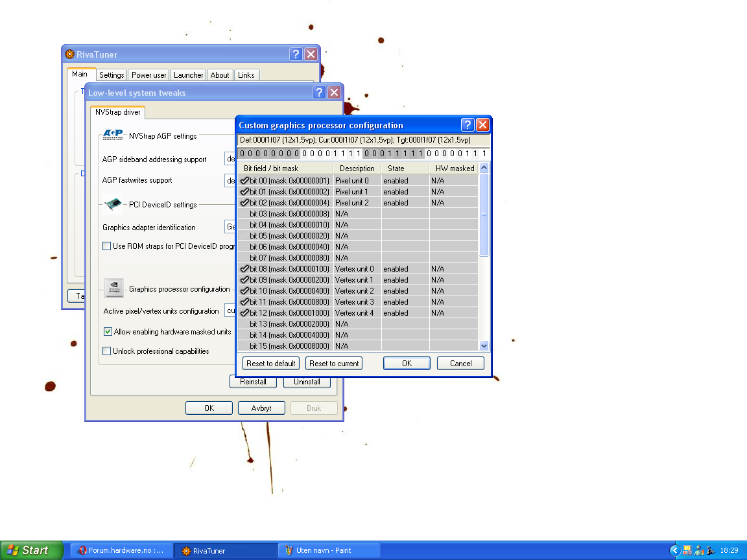Select bit 07 (mask 0x00000080) row
The height and width of the screenshot is (560, 747).
pos(358,257)
